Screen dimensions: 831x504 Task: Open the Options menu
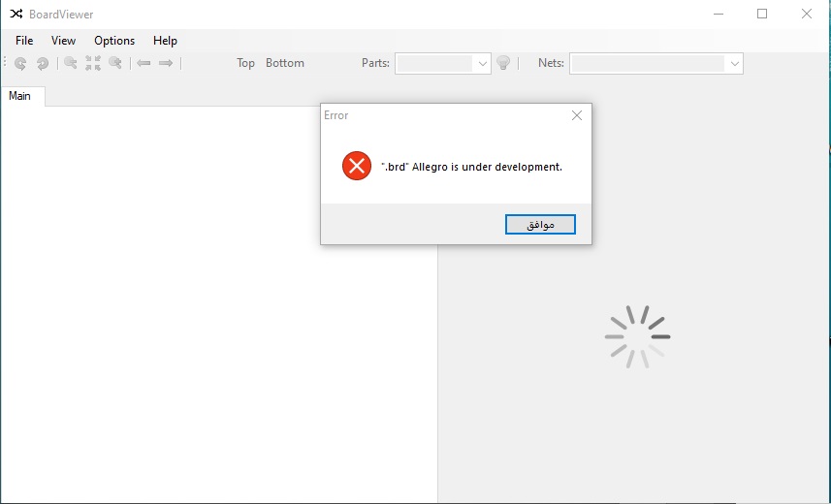tap(114, 41)
